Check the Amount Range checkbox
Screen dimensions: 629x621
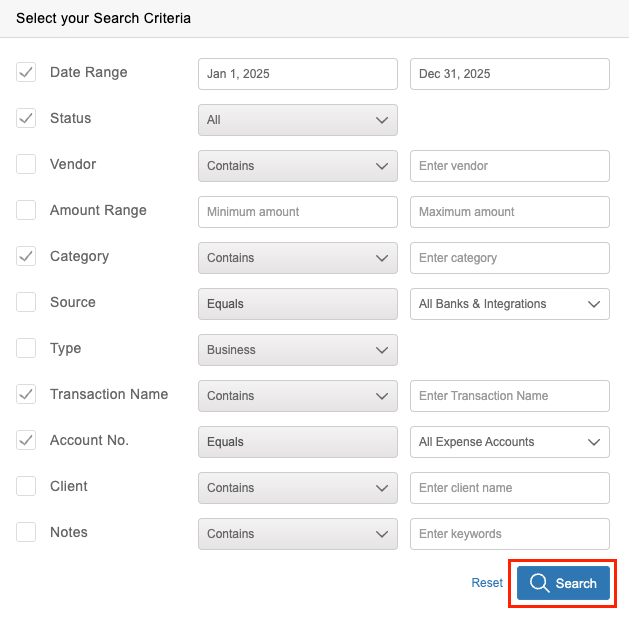pos(26,210)
